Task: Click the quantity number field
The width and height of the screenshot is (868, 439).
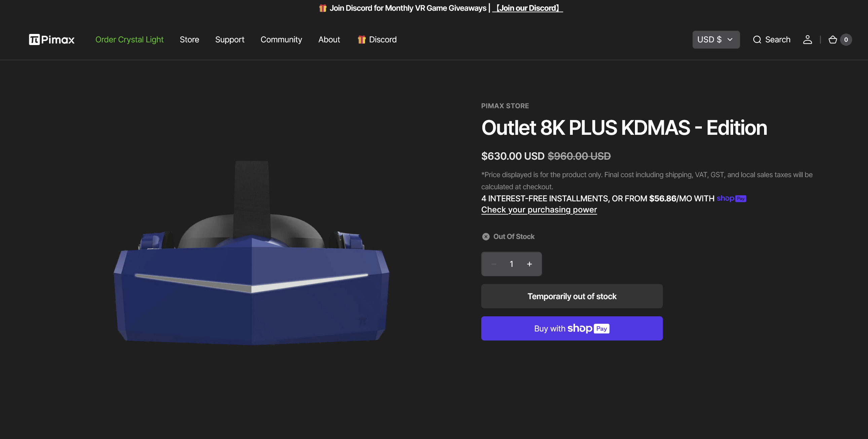Action: (511, 264)
